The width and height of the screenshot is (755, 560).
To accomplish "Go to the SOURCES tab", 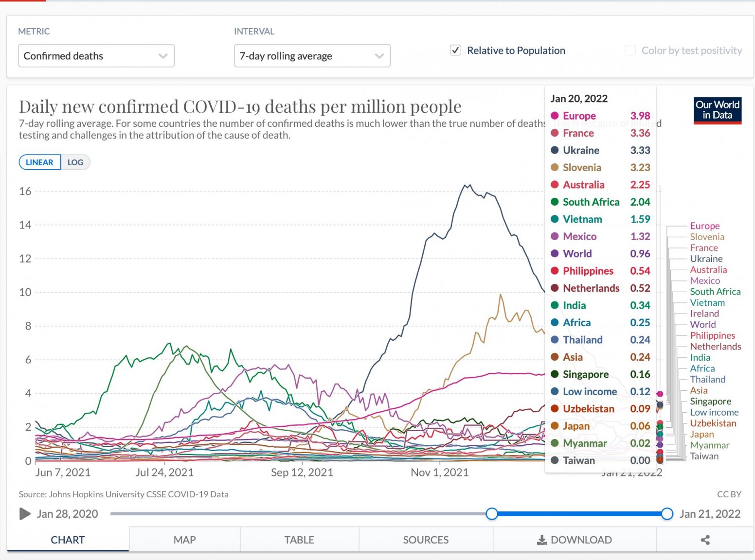I will click(426, 539).
